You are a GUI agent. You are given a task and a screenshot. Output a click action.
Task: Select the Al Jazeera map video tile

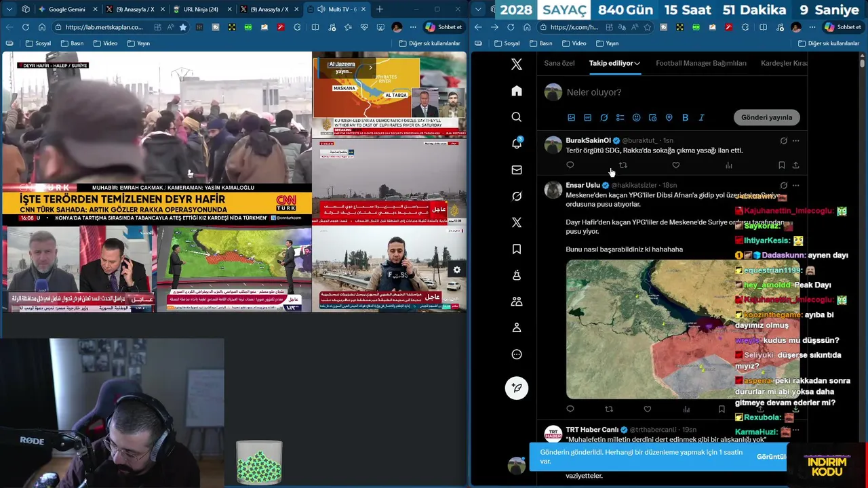[389, 96]
